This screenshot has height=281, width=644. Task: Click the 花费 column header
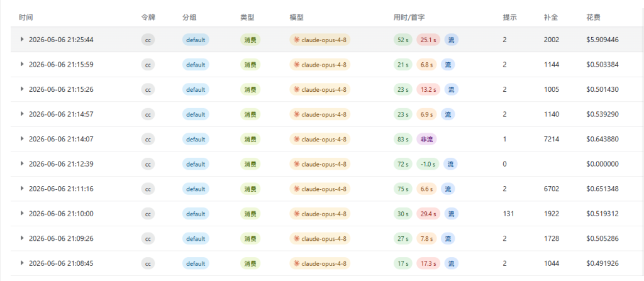coord(594,18)
